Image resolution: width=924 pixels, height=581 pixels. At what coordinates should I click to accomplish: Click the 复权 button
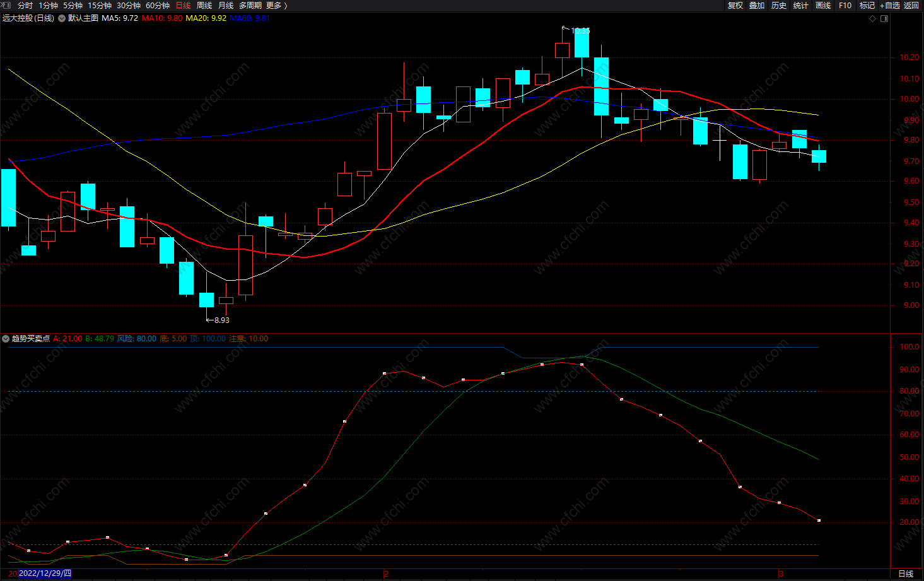pyautogui.click(x=735, y=5)
